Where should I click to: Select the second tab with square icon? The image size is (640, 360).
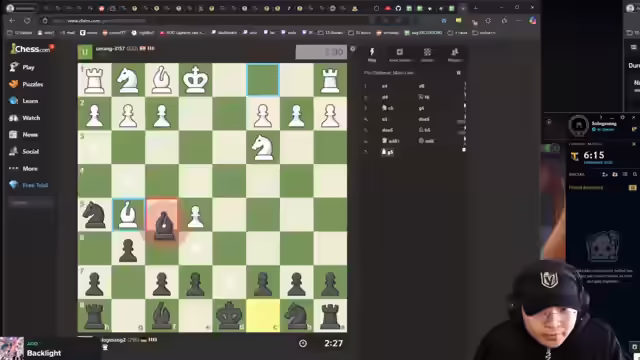pyautogui.click(x=400, y=54)
